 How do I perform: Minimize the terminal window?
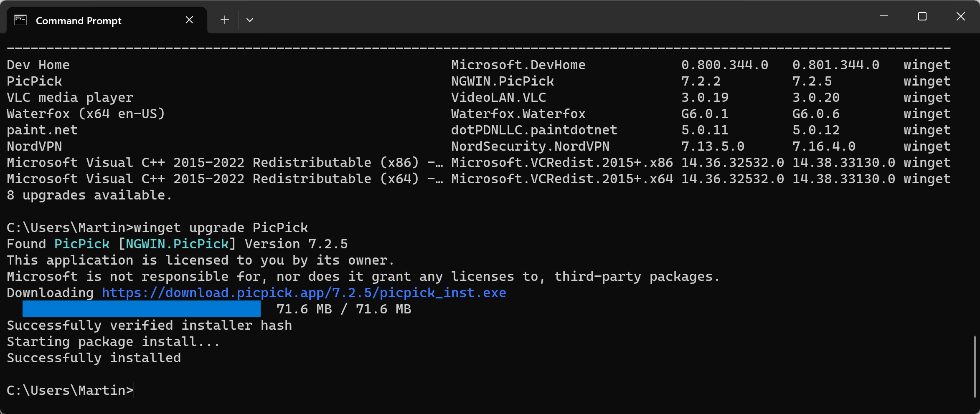click(884, 17)
